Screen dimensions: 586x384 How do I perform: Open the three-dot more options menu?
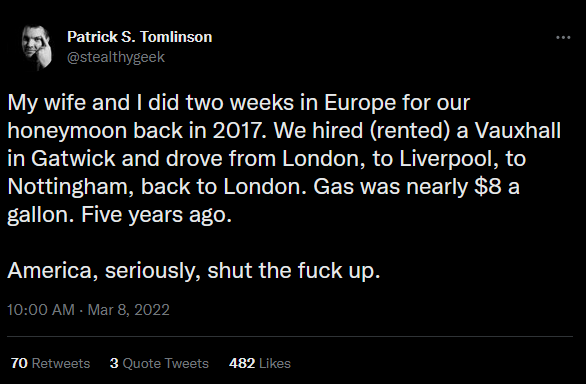[x=563, y=37]
